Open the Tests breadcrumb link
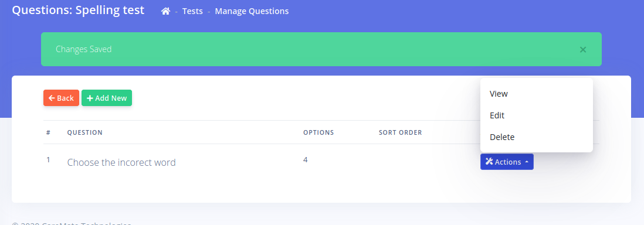 [192, 11]
